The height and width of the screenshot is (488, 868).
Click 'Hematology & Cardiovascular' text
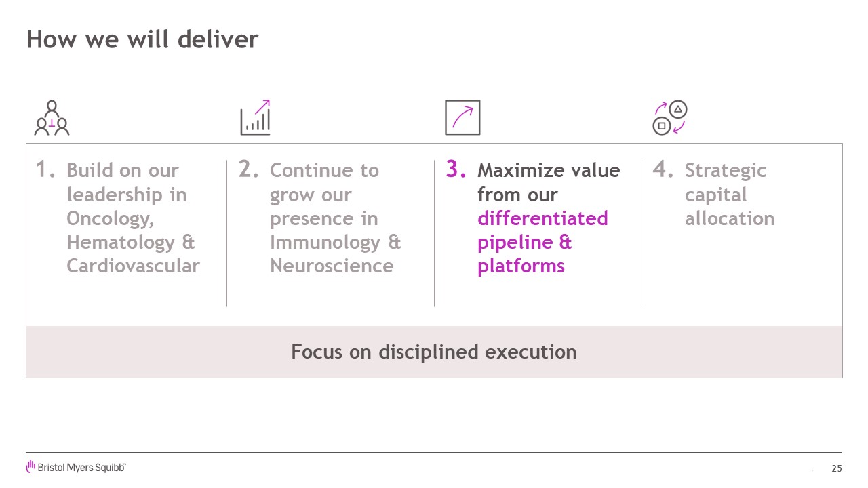pos(133,254)
